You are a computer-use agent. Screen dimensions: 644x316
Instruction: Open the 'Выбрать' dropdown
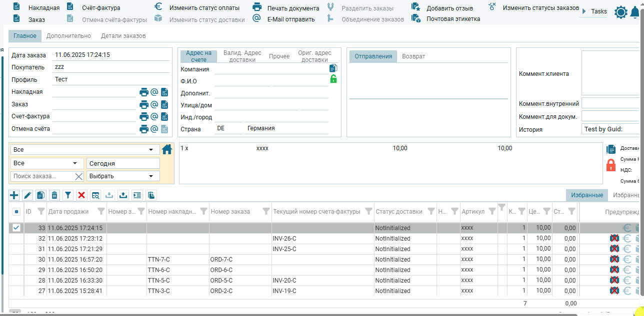pos(150,176)
